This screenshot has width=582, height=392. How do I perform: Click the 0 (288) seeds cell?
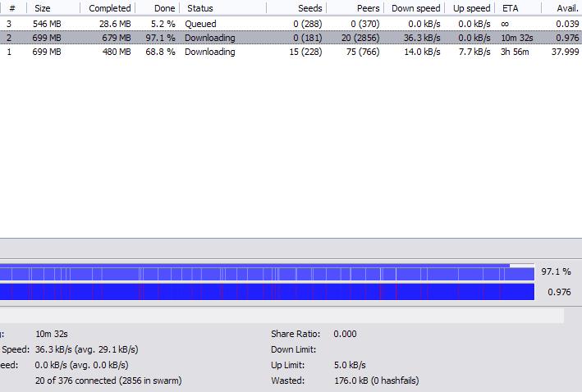point(307,24)
